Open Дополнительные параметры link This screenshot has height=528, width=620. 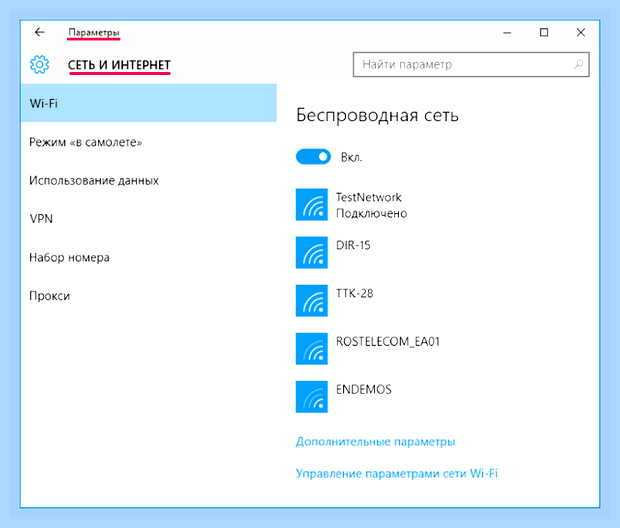(x=375, y=441)
